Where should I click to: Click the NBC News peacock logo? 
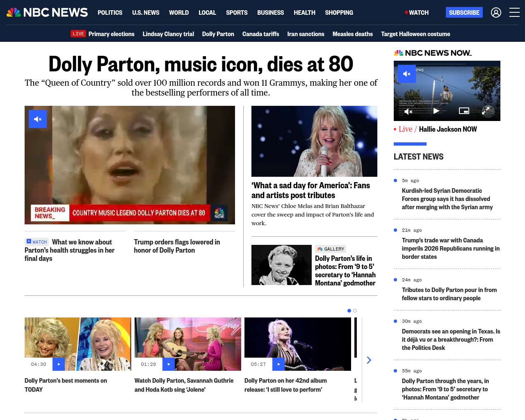(47, 13)
